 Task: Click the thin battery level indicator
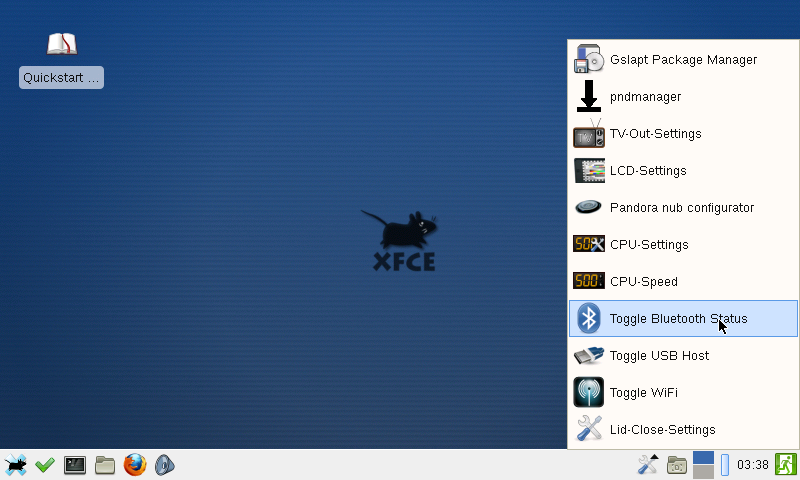click(x=725, y=465)
